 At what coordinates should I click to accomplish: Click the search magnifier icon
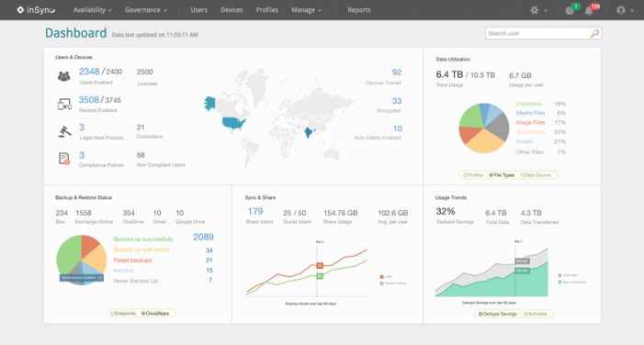point(594,33)
